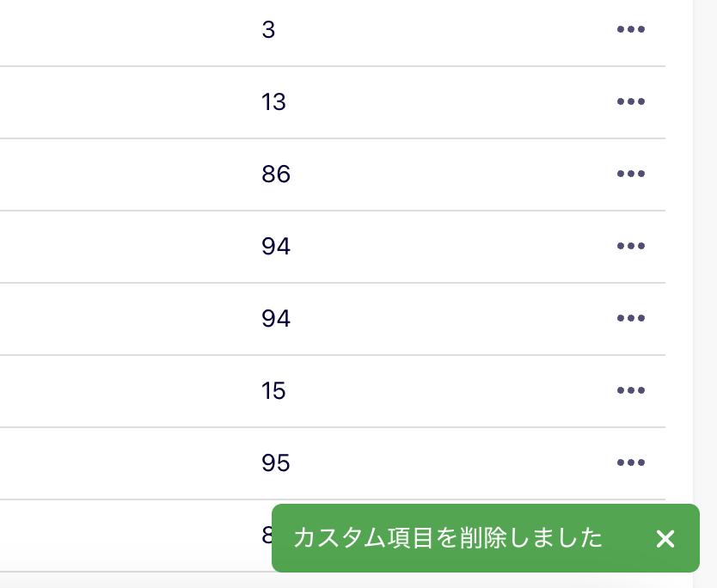The width and height of the screenshot is (717, 588).
Task: Select the cell with value 13
Action: tap(273, 101)
